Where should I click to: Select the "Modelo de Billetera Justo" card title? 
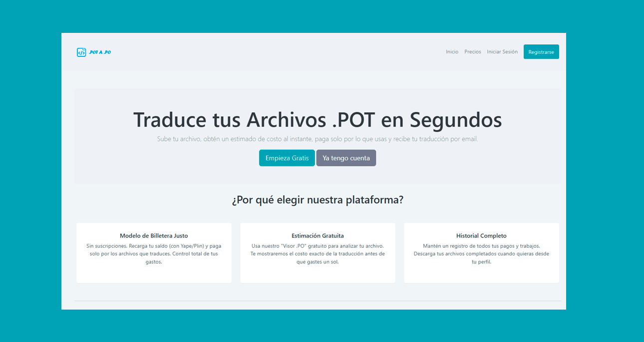click(154, 236)
